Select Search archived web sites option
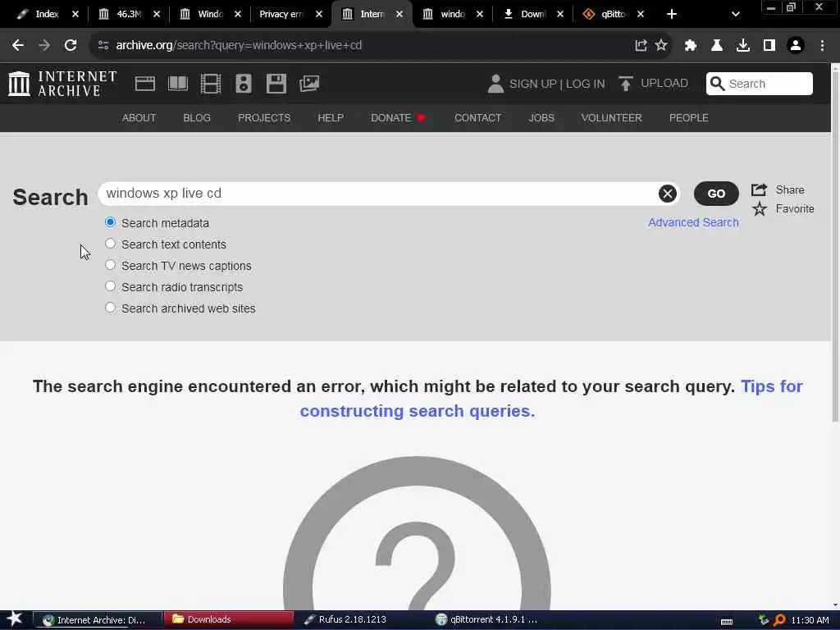Screen dimensions: 840x630 pos(111,308)
